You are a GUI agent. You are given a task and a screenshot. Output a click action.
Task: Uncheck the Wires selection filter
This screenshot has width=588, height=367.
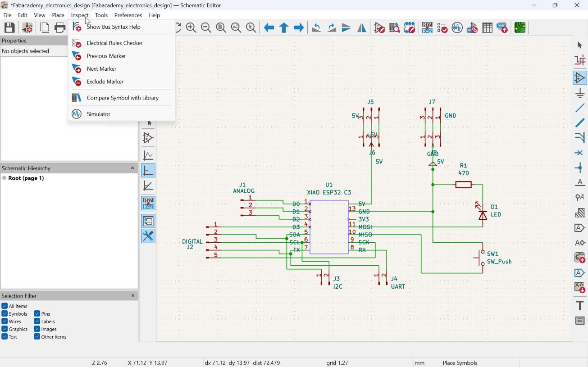coord(5,322)
